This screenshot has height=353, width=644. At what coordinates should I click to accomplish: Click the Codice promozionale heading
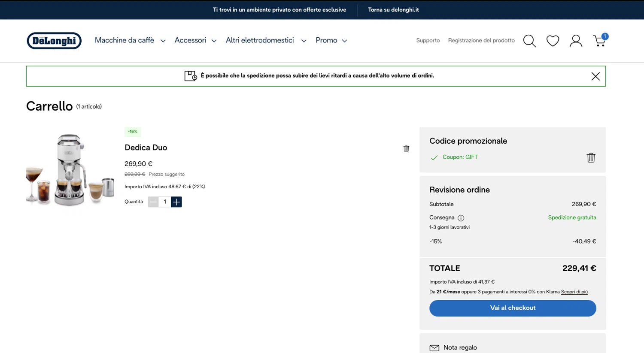(x=468, y=141)
